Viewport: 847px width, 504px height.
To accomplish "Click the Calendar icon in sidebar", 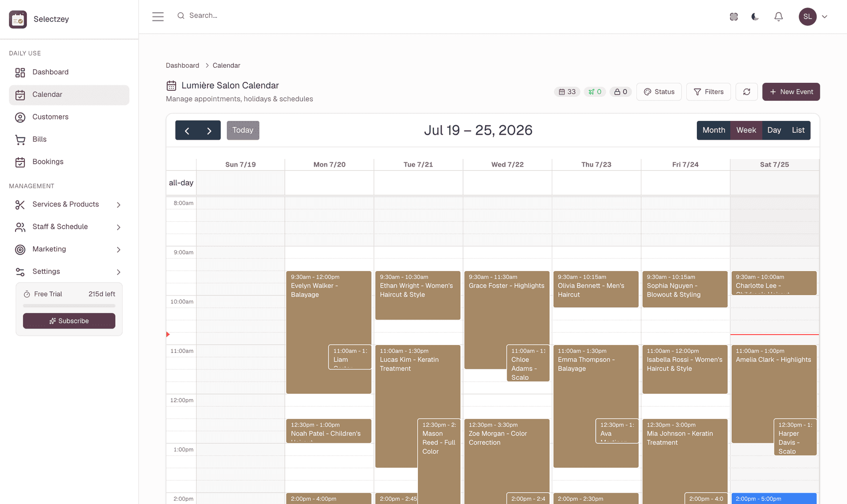I will (20, 95).
